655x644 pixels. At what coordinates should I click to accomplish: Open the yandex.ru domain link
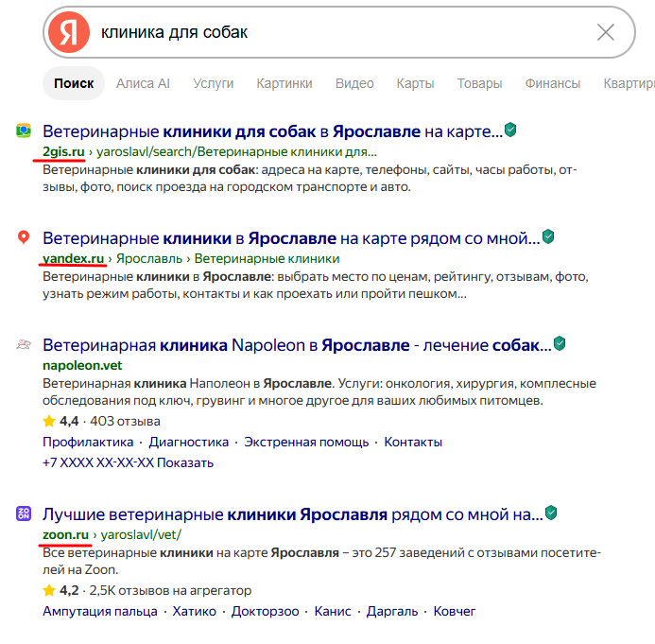73,259
